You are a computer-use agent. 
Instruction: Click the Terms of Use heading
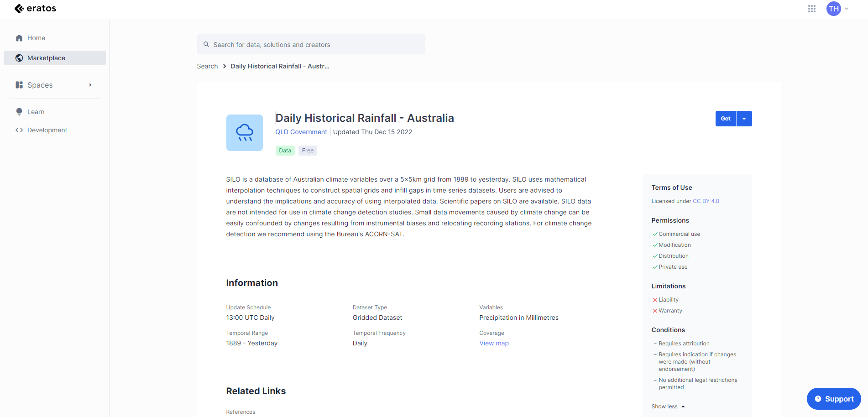pyautogui.click(x=672, y=188)
